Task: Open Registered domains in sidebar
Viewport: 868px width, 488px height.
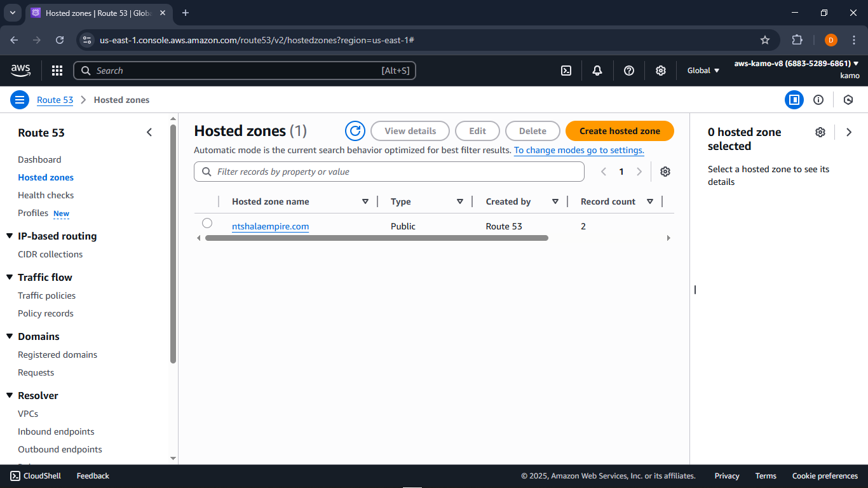Action: coord(57,355)
